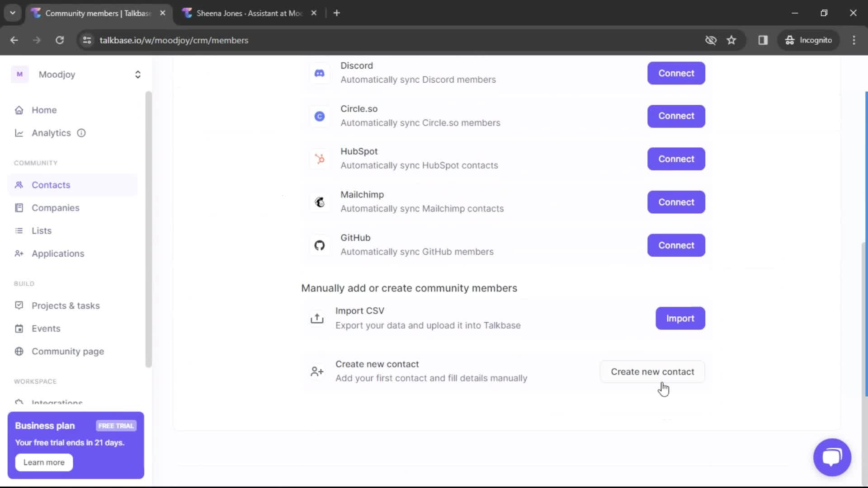Click the Mailchimp logo icon

pyautogui.click(x=319, y=202)
